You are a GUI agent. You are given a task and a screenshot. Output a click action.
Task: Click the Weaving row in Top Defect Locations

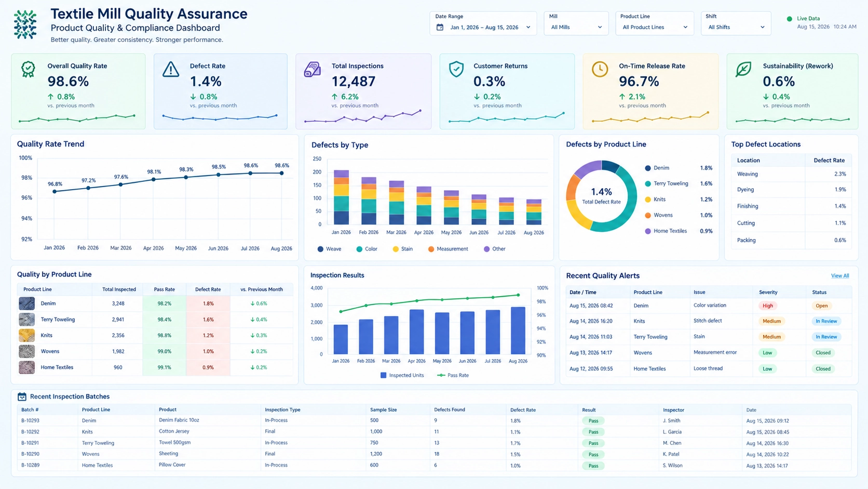[x=791, y=174]
